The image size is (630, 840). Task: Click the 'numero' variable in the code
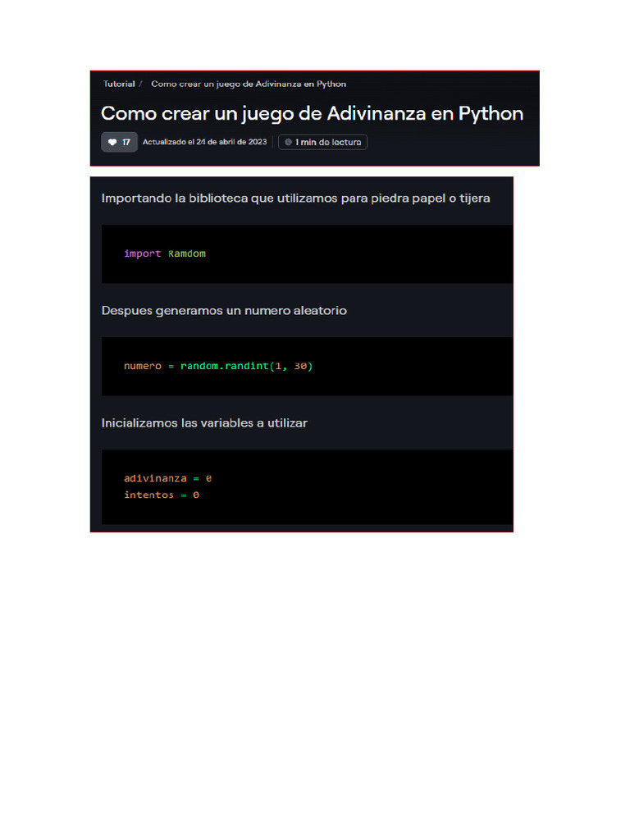click(143, 366)
